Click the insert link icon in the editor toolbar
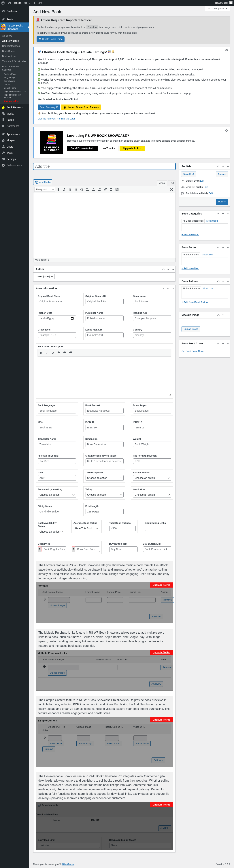Image resolution: width=234 pixels, height=868 pixels. point(105,189)
